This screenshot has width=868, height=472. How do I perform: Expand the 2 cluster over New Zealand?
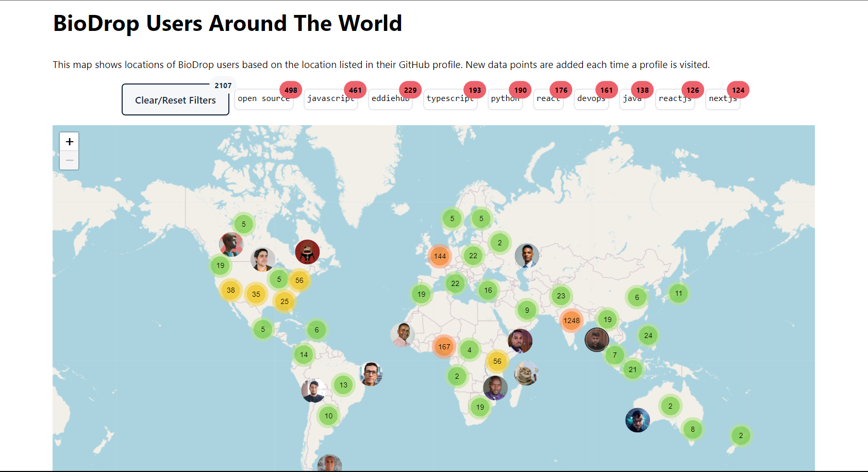pyautogui.click(x=741, y=435)
